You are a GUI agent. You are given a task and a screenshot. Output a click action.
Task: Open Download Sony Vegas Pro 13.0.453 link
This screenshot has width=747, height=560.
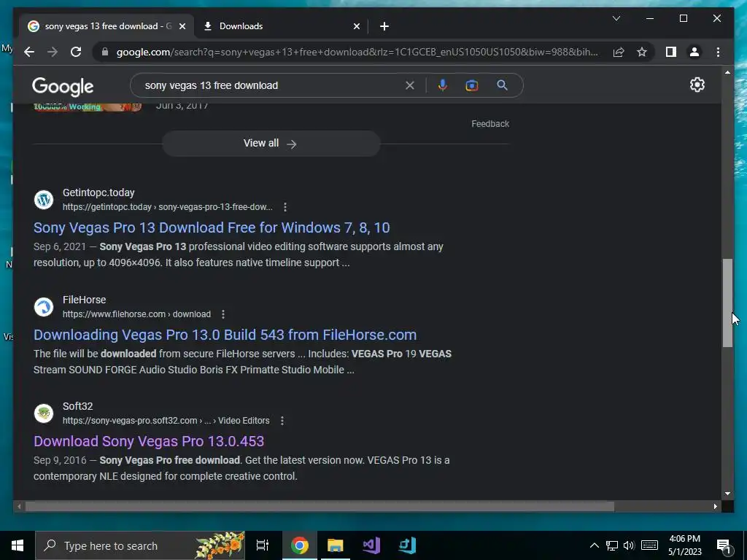149,441
